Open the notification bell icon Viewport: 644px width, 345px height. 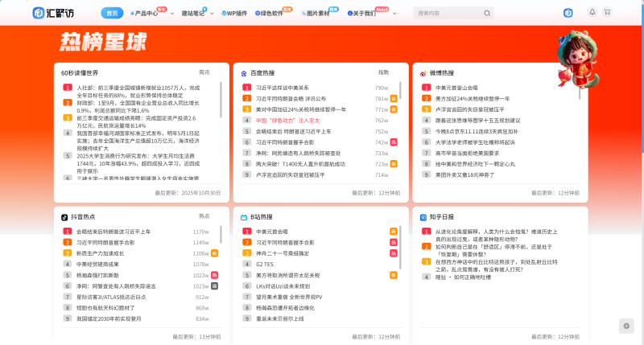592,12
